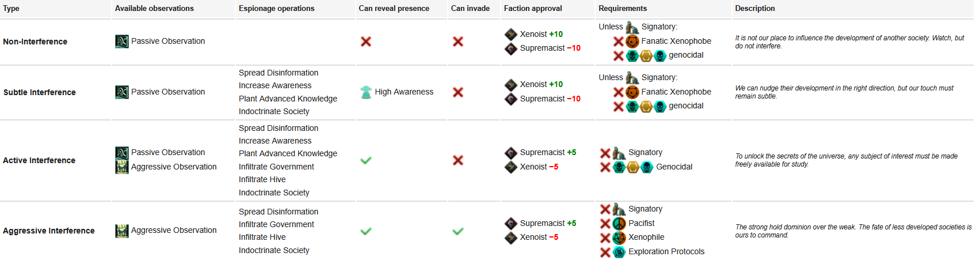This screenshot has width=980, height=260.
Task: Click the Pacifist ethic icon
Action: tap(619, 224)
